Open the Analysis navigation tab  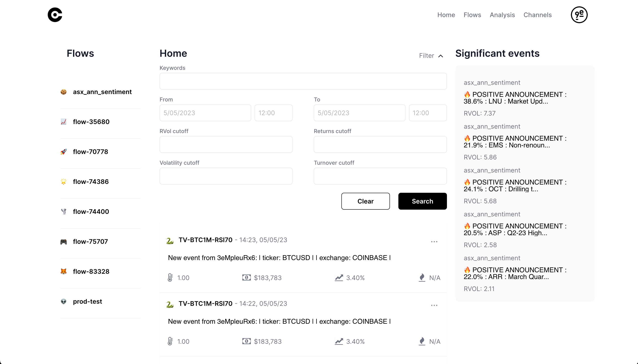tap(503, 14)
